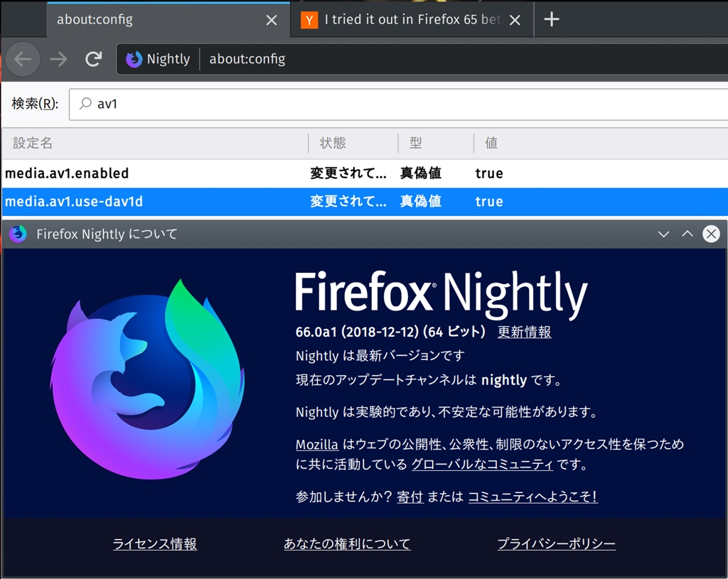728x579 pixels.
Task: Click the Nightly identity icon in the address bar
Action: 134,59
